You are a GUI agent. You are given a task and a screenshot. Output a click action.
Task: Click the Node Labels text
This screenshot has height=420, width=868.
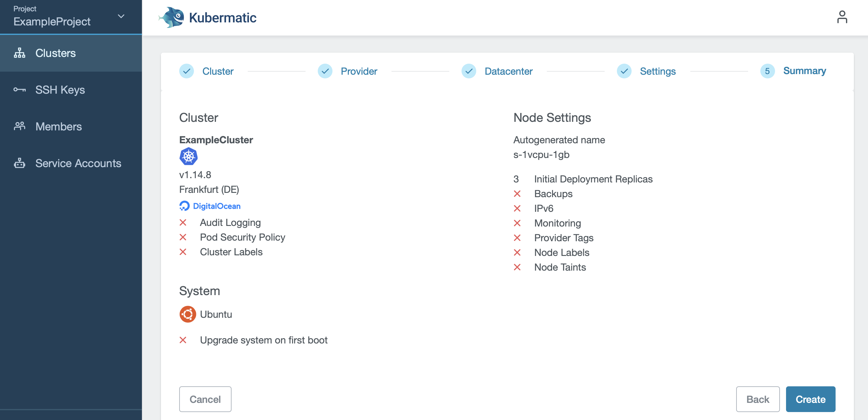(x=562, y=253)
